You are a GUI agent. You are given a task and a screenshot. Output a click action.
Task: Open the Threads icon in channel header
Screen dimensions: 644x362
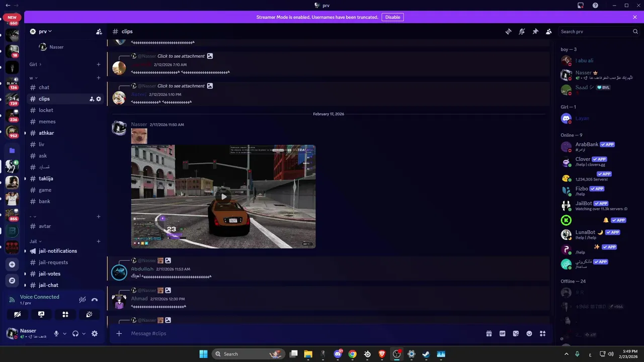508,31
